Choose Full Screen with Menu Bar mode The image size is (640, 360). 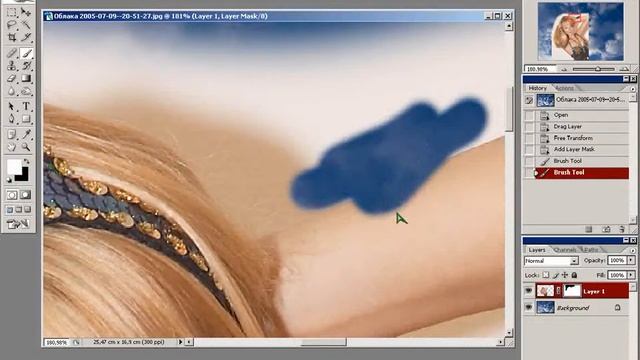(x=19, y=209)
